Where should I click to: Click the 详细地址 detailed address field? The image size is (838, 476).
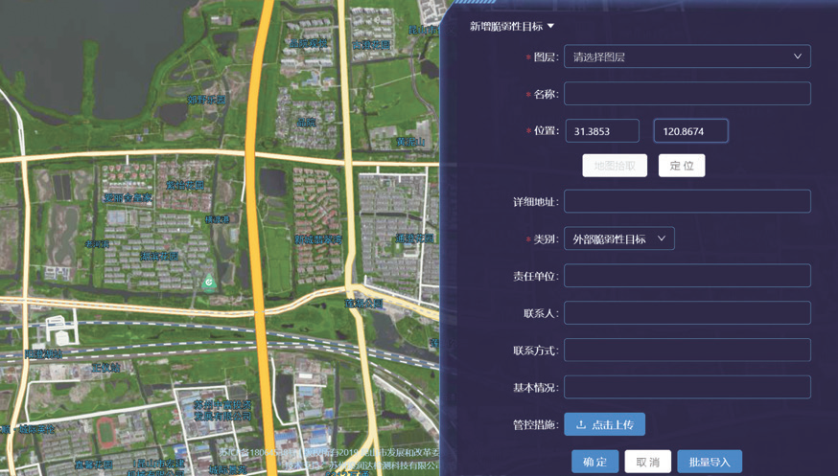click(x=686, y=202)
